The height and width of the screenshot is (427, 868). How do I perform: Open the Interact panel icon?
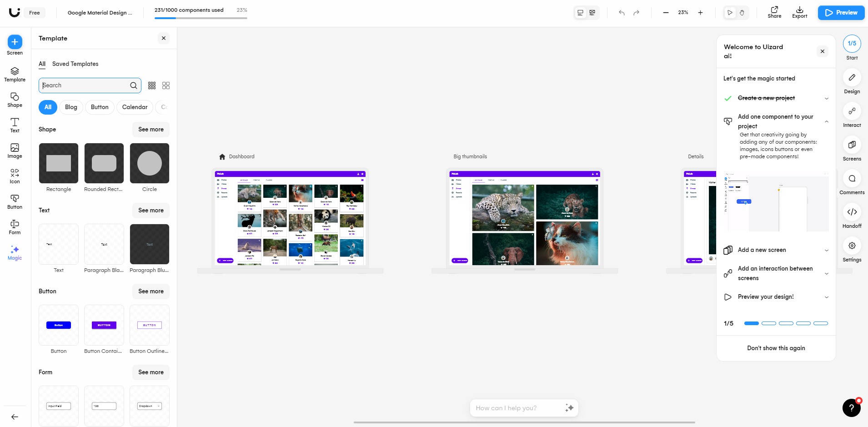point(852,111)
